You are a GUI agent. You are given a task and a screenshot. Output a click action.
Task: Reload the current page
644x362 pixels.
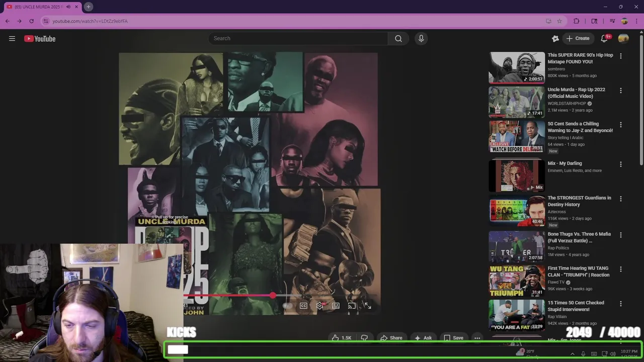coord(31,21)
